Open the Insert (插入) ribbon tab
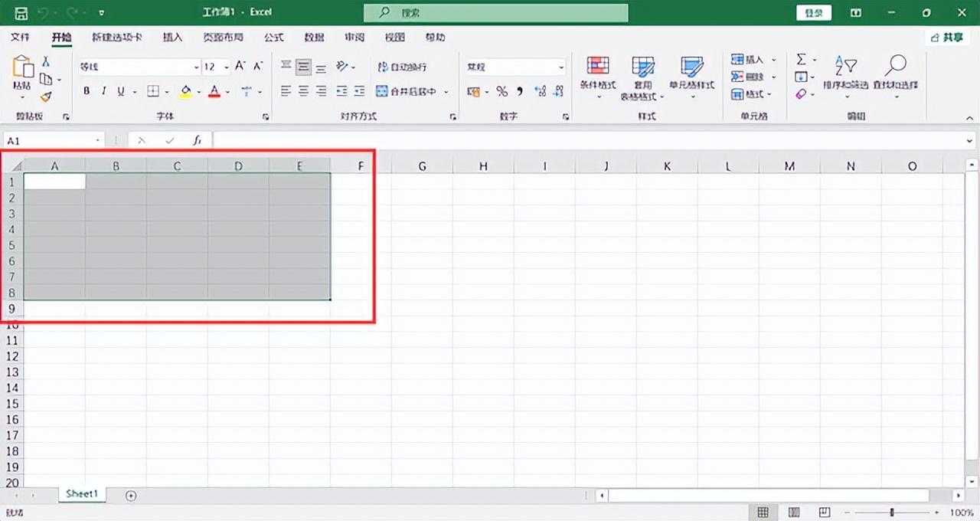This screenshot has width=980, height=521. tap(173, 38)
